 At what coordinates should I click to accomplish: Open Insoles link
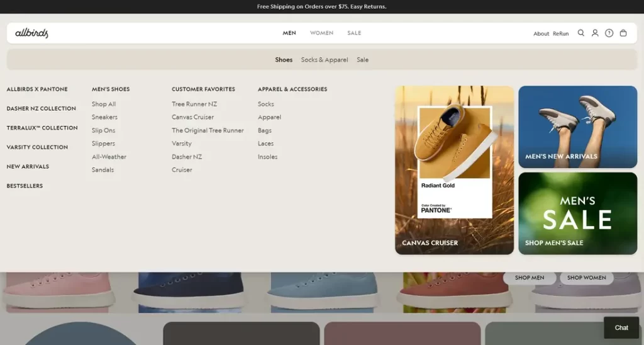(x=267, y=157)
